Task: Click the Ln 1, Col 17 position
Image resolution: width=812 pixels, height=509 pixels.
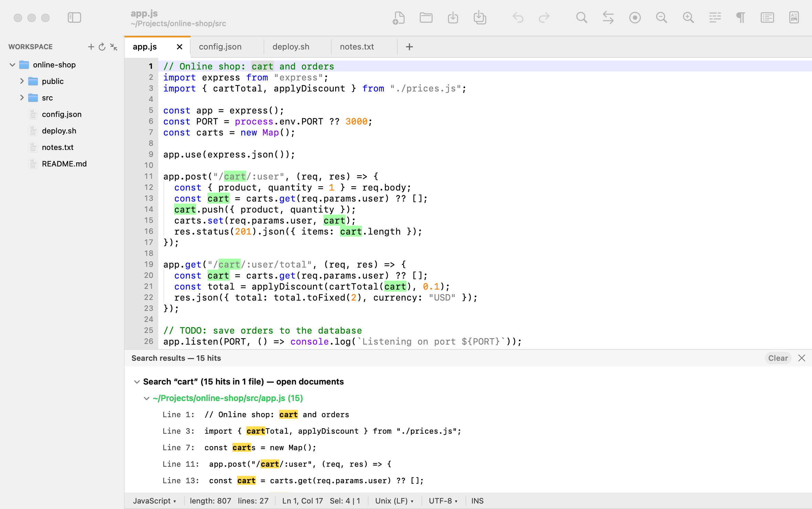Action: (302, 501)
